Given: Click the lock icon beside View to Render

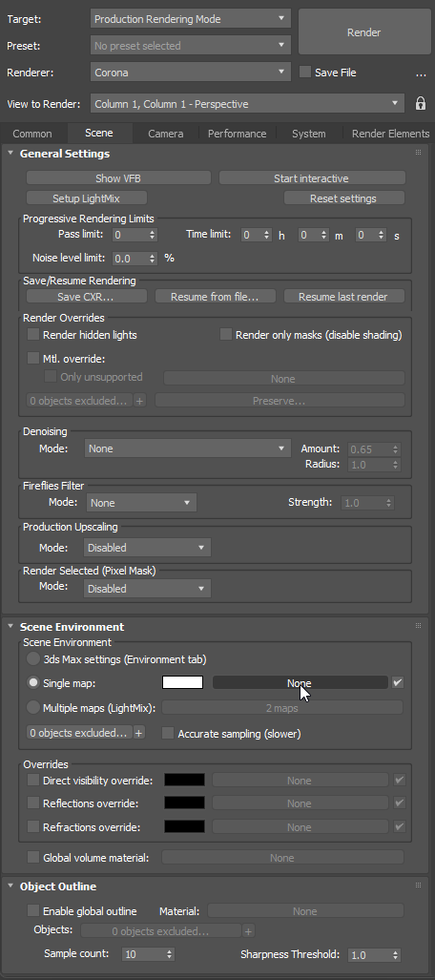Looking at the screenshot, I should pyautogui.click(x=422, y=104).
